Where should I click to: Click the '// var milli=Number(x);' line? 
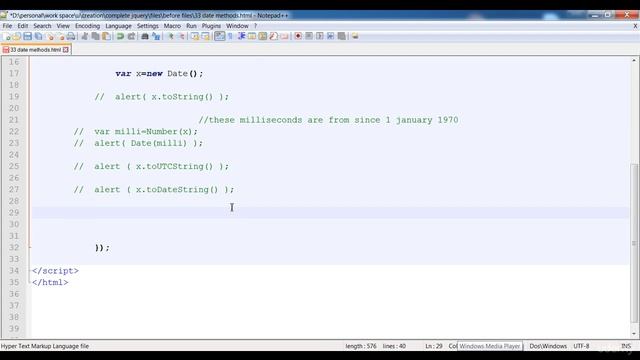pos(136,131)
